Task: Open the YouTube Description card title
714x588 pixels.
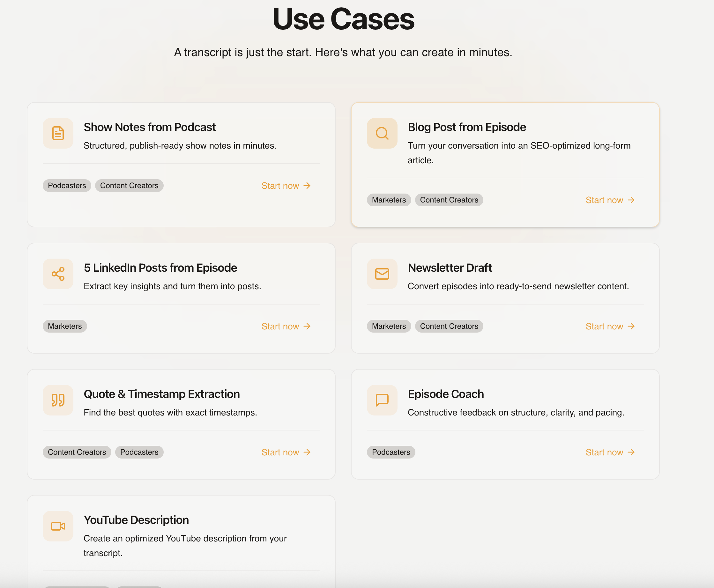Action: (136, 520)
